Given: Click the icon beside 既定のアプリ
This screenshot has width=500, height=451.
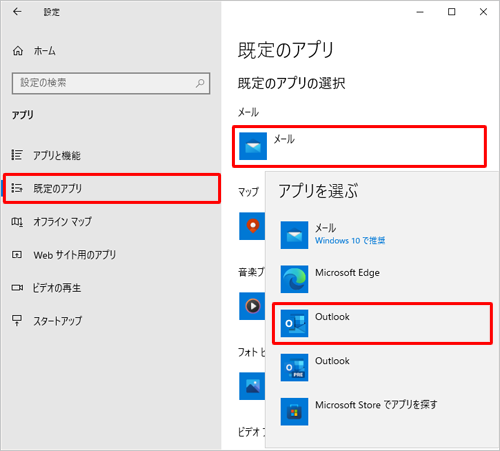Looking at the screenshot, I should tap(17, 188).
